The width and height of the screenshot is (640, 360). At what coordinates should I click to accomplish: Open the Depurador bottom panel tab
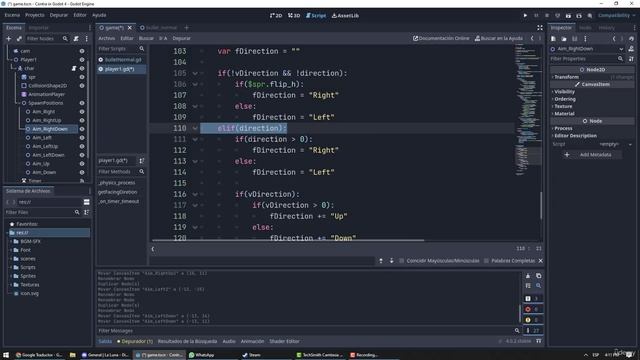pyautogui.click(x=135, y=341)
